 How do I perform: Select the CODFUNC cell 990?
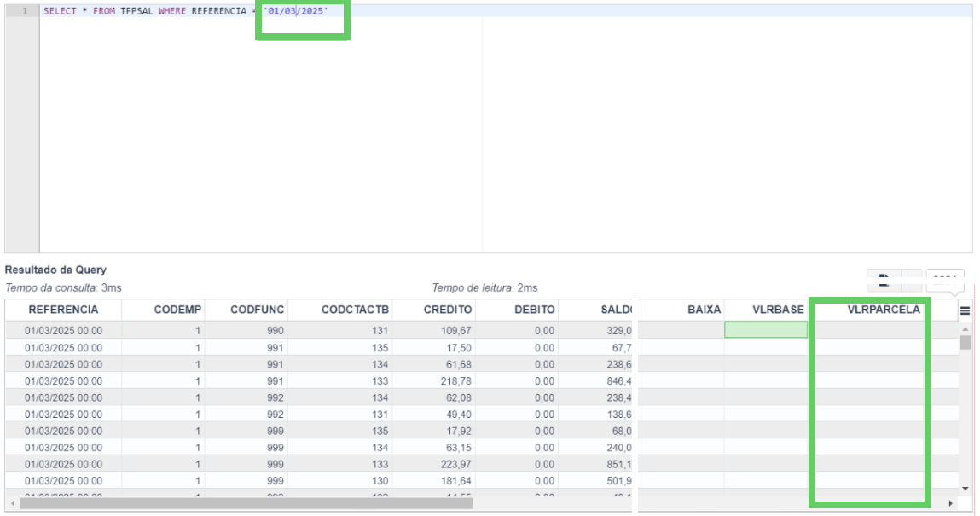(x=246, y=330)
